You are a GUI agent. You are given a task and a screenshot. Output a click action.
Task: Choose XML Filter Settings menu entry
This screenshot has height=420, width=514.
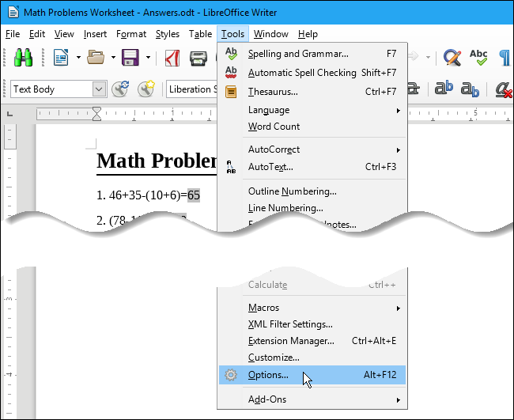(312, 324)
